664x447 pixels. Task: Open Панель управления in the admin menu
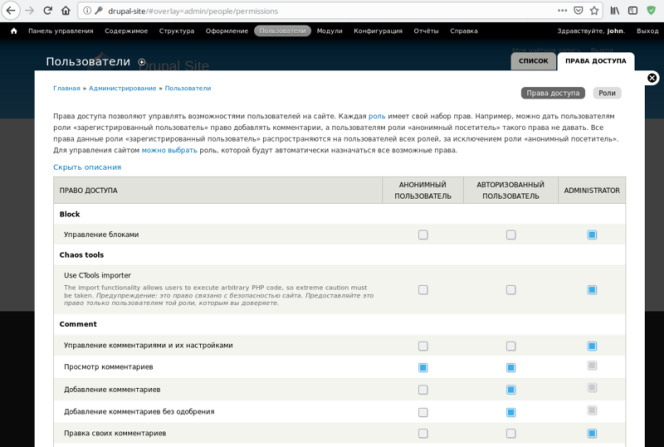pyautogui.click(x=61, y=31)
